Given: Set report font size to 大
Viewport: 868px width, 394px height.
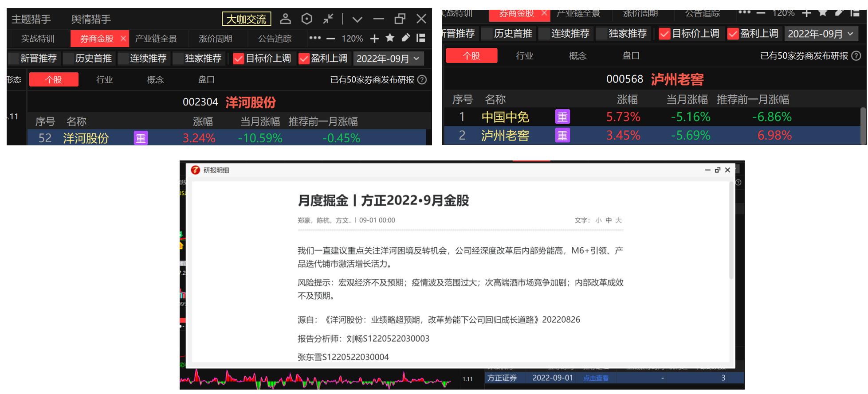Looking at the screenshot, I should tap(619, 220).
